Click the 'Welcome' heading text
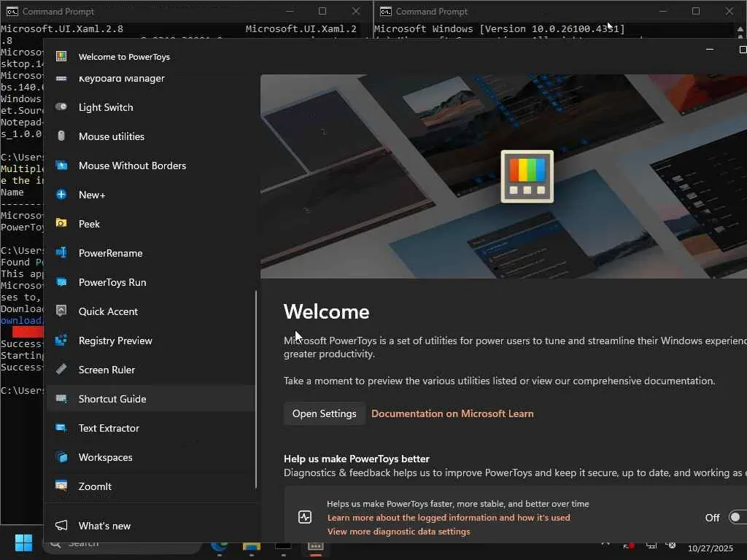 pos(326,312)
